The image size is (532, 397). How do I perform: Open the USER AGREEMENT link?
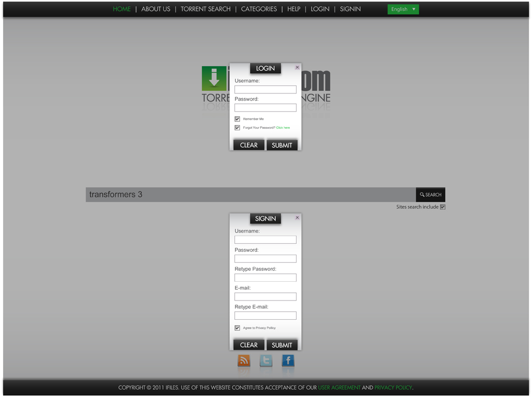click(339, 387)
